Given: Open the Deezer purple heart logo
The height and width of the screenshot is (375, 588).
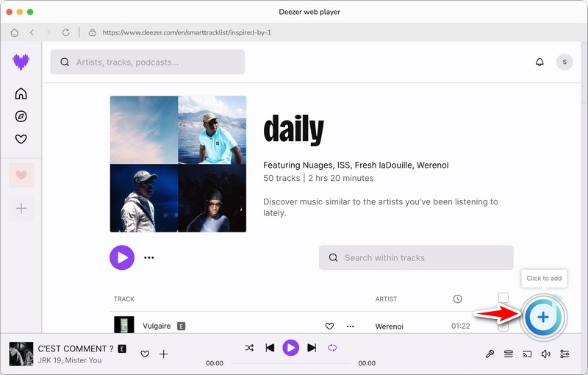Looking at the screenshot, I should 21,62.
